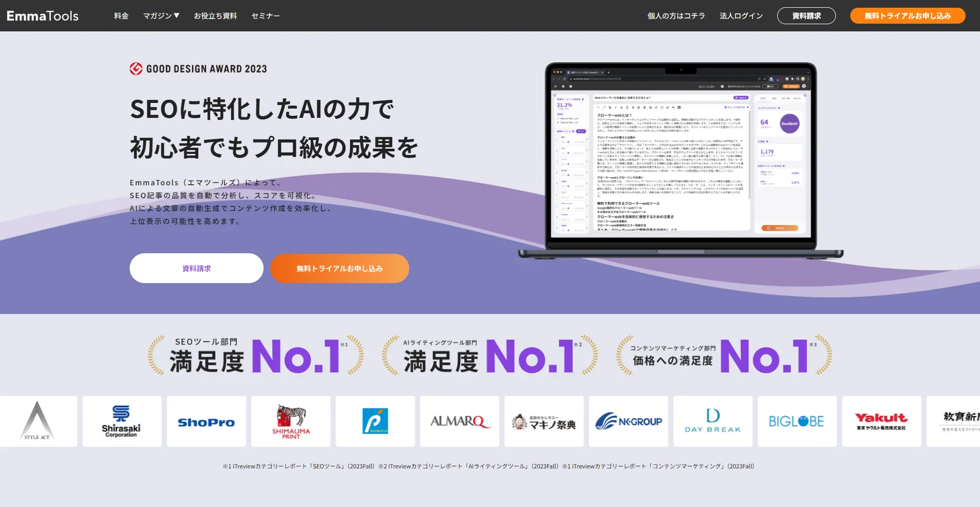Image resolution: width=980 pixels, height=507 pixels.
Task: Click the EmmaTools logo
Action: click(x=43, y=16)
